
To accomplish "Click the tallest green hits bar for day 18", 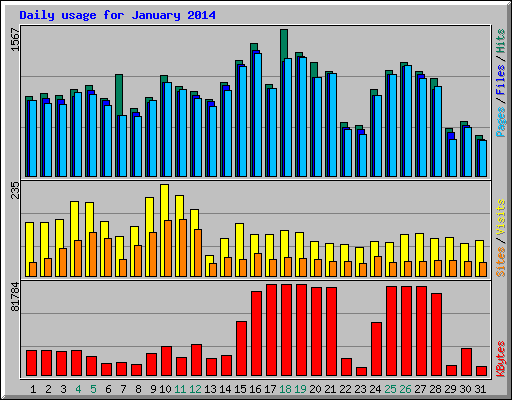I will (x=284, y=43).
